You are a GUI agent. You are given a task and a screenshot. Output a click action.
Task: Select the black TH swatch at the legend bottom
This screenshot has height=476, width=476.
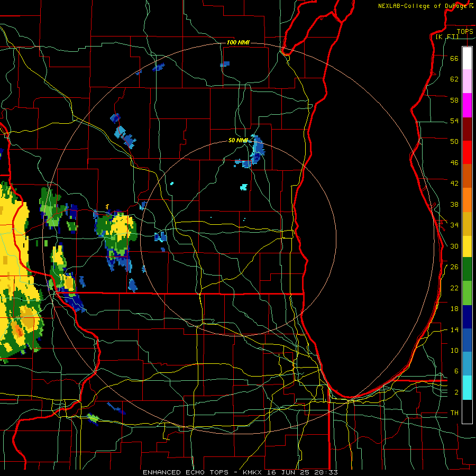[x=467, y=411]
